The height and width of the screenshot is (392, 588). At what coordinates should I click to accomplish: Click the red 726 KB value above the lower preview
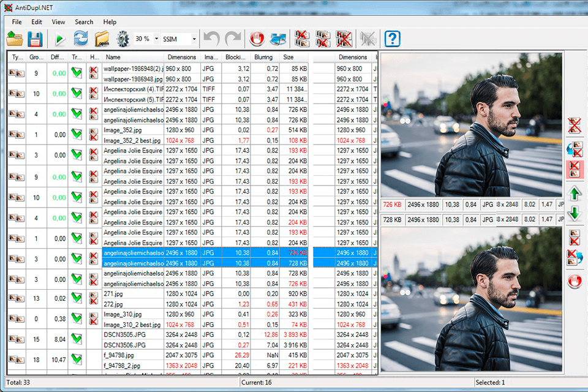[x=392, y=205]
